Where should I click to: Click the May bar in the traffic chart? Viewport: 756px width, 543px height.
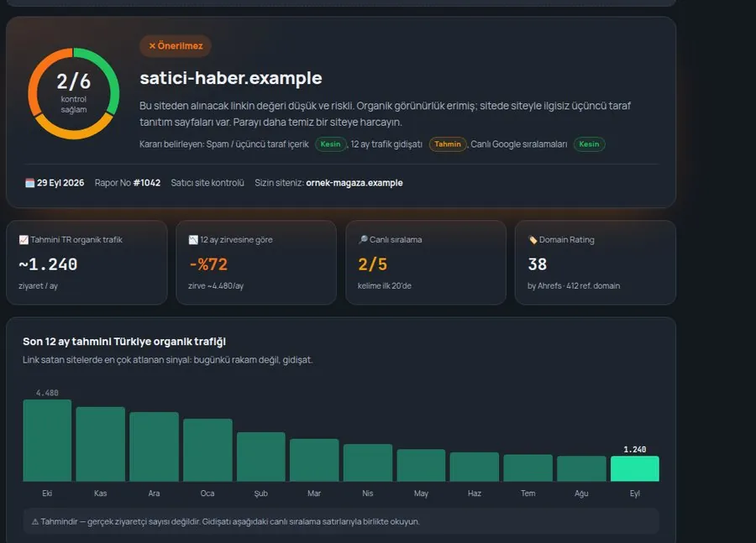coord(421,466)
